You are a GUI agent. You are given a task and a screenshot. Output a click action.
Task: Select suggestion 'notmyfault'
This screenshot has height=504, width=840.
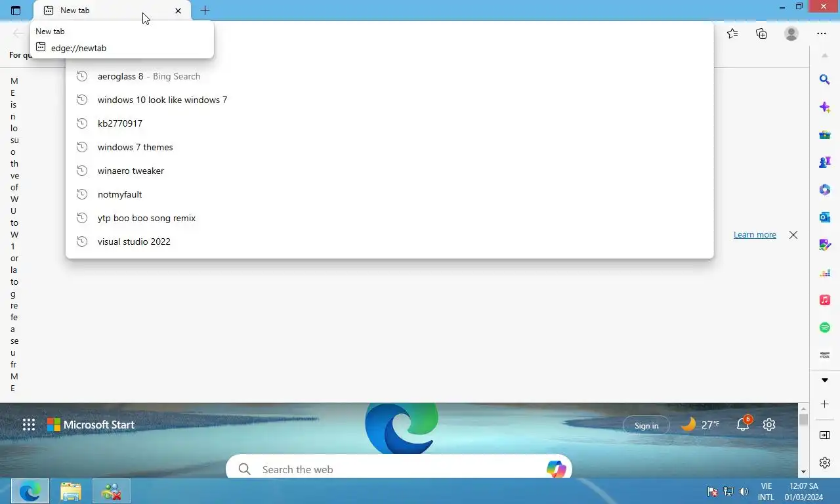coord(389,194)
